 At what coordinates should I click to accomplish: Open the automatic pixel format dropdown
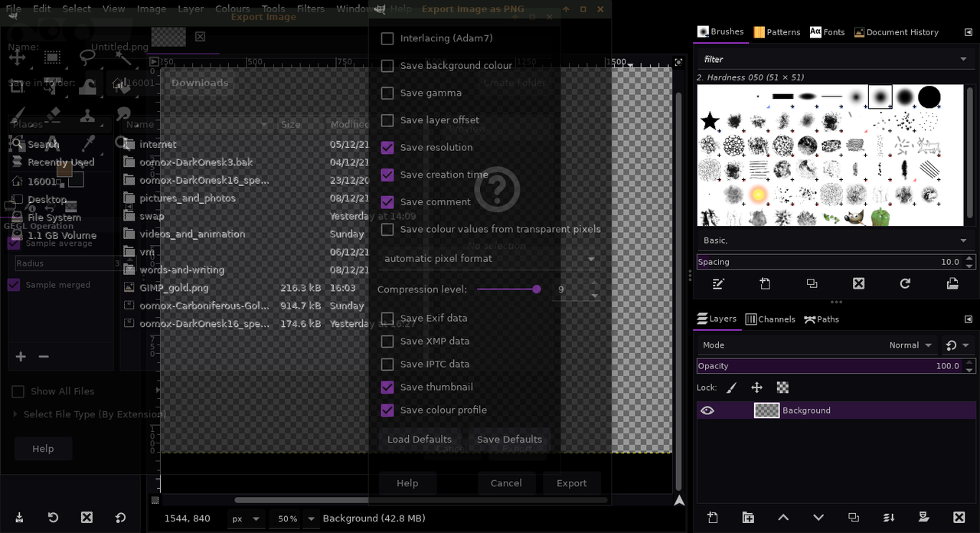[488, 259]
